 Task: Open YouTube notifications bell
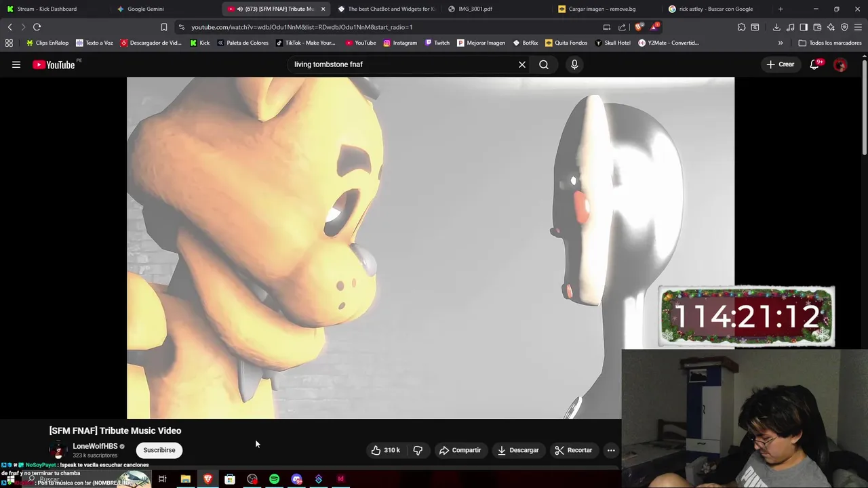[x=815, y=64]
